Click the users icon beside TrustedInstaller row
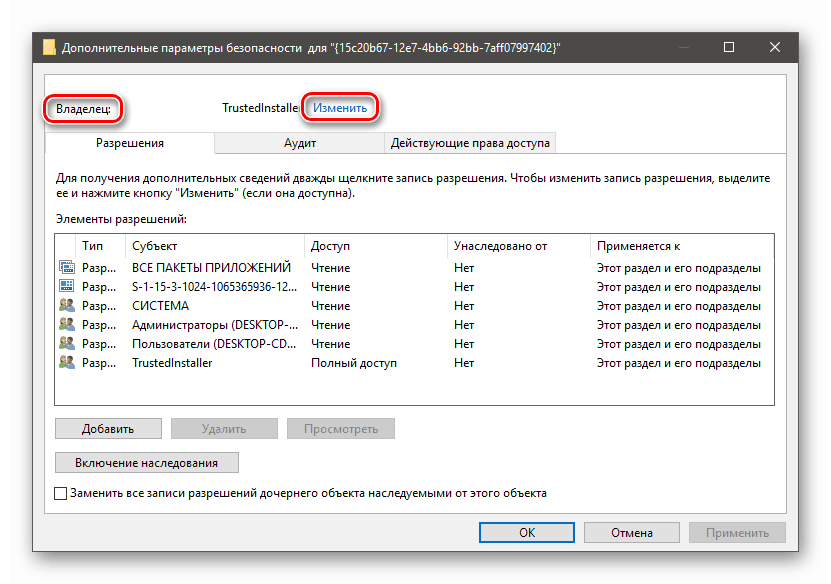Screen dimensions: 831x584 click(x=67, y=362)
